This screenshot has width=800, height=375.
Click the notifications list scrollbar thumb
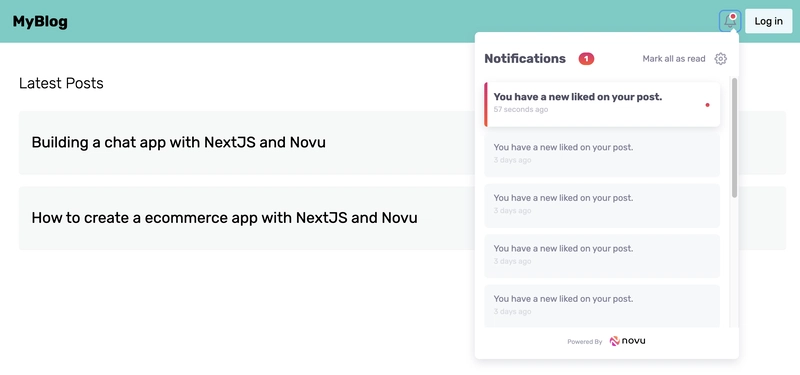(x=734, y=138)
